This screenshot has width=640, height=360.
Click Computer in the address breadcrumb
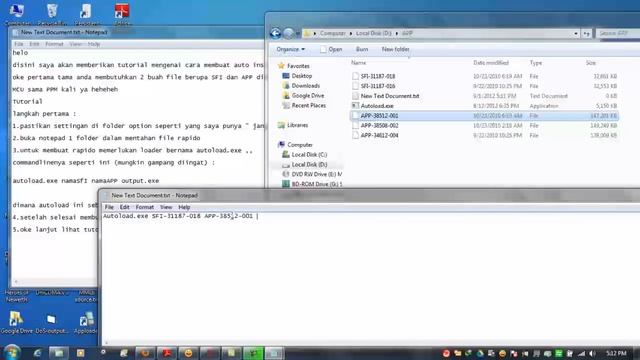332,33
